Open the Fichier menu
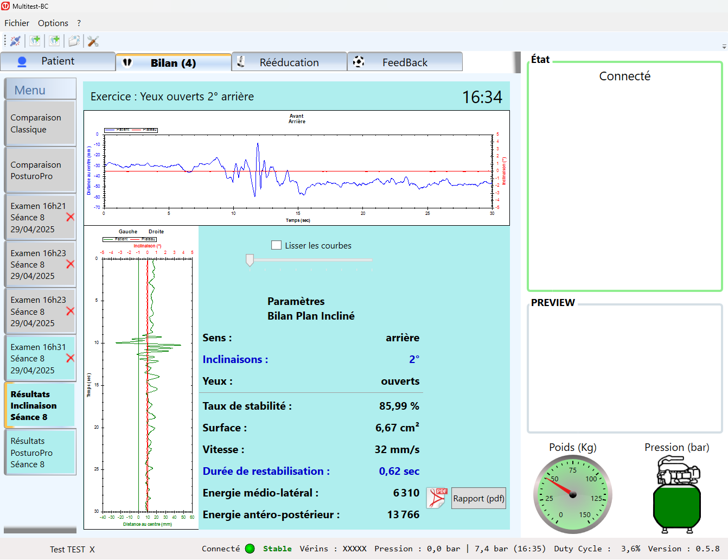728x560 pixels. point(17,23)
